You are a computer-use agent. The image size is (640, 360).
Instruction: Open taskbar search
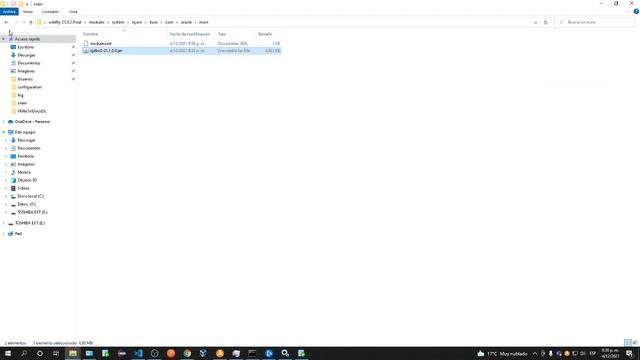tap(24, 353)
